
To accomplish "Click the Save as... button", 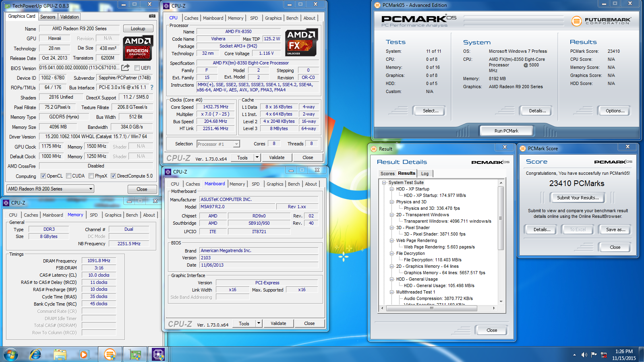I will [615, 230].
